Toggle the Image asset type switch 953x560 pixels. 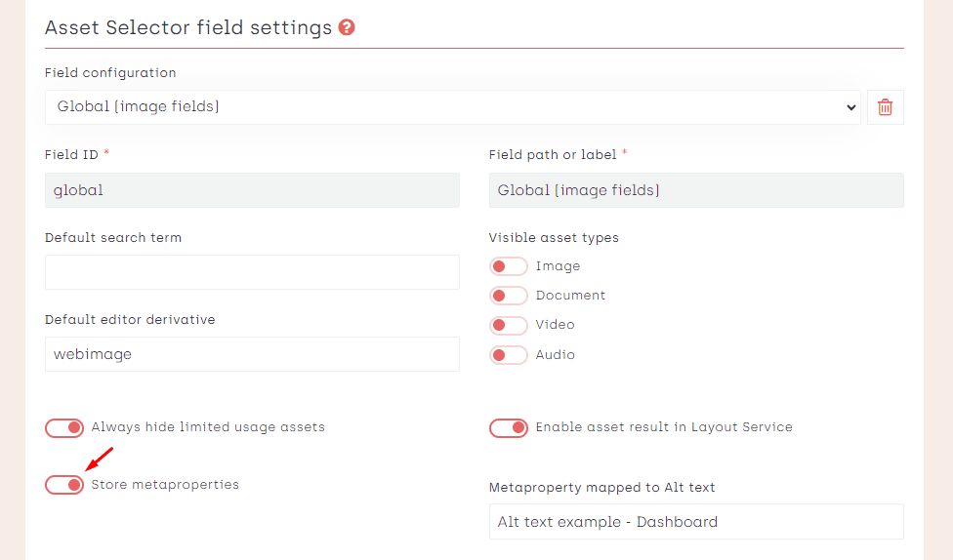point(508,266)
